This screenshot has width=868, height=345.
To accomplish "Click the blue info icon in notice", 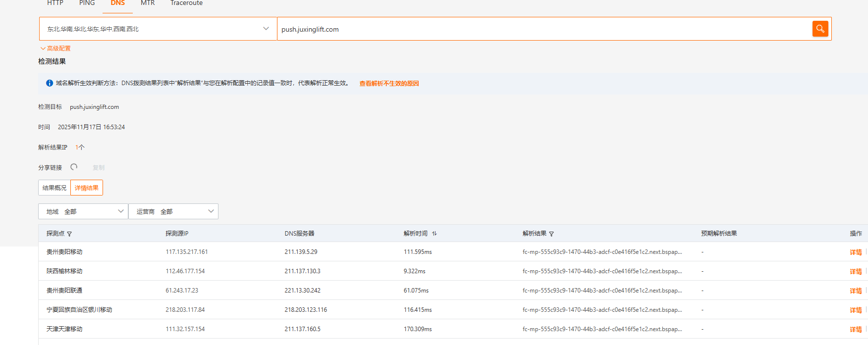I will click(x=50, y=83).
